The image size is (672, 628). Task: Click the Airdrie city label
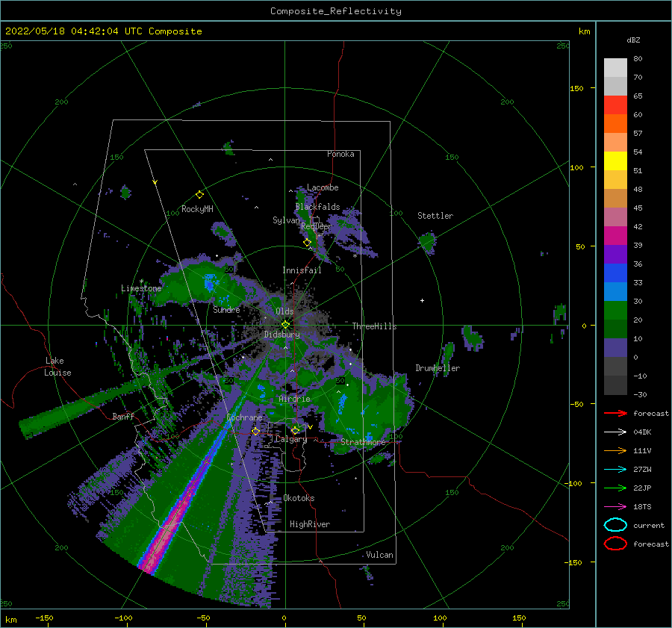(x=294, y=399)
